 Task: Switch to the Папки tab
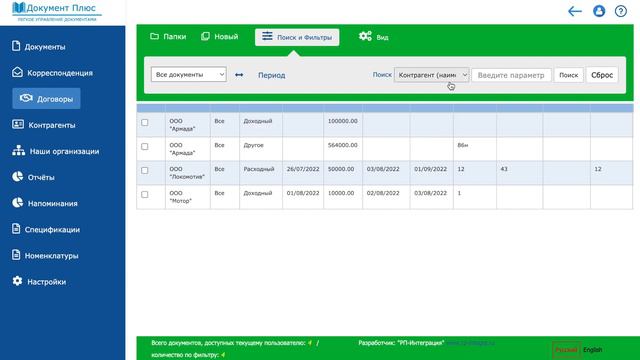pyautogui.click(x=168, y=37)
